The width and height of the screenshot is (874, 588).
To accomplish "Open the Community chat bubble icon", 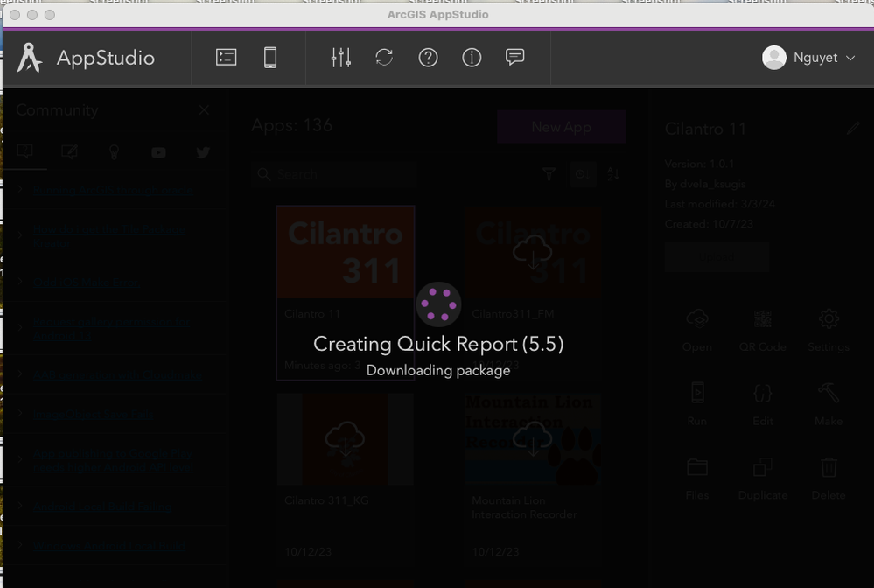I will coord(514,58).
